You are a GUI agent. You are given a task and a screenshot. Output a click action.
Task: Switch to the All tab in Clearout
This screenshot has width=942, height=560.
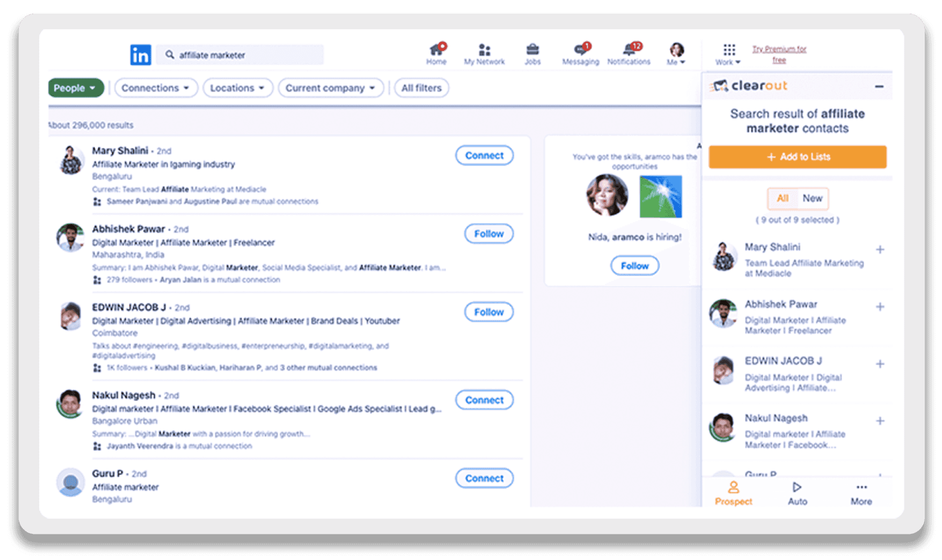pos(782,198)
